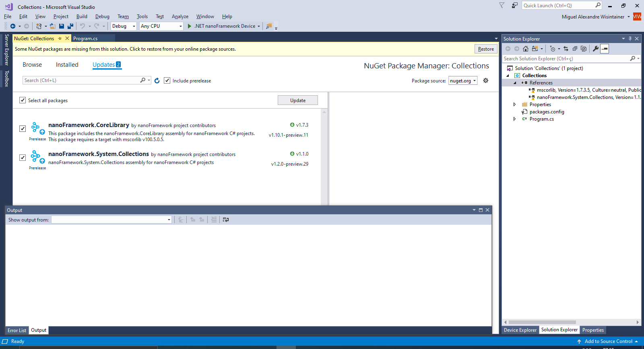
Task: Click the Redo toolbar icon
Action: tap(97, 26)
